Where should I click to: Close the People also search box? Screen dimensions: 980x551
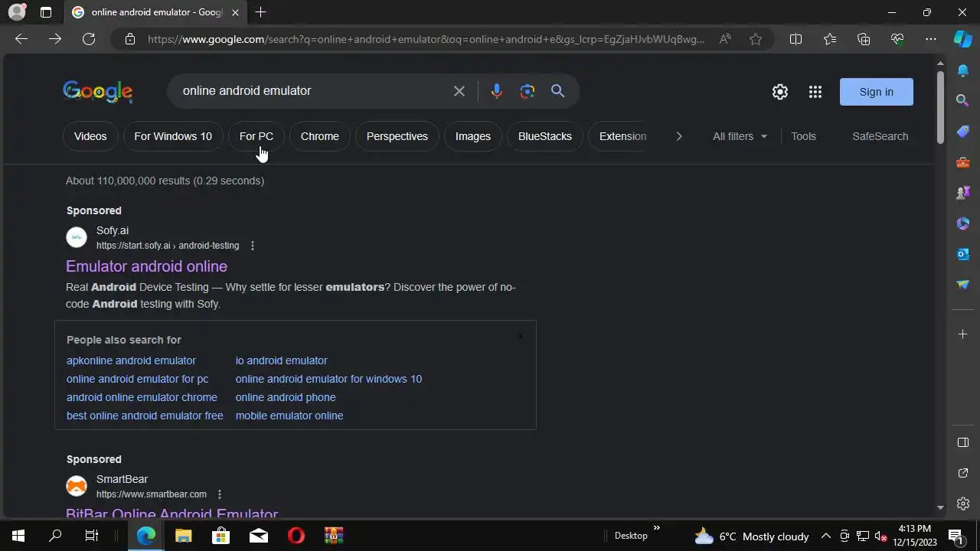[520, 336]
